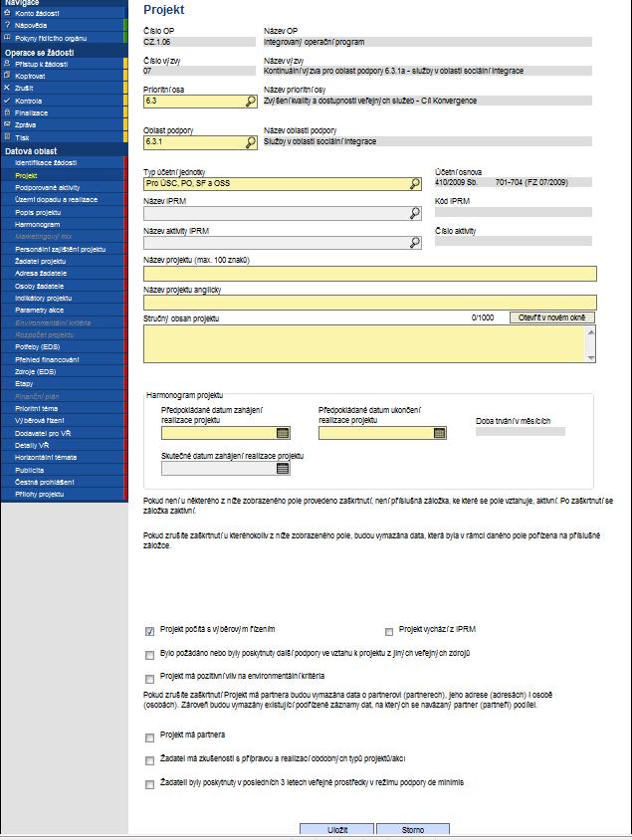Focus the Název projektu field
The width and height of the screenshot is (632, 840).
pos(369,274)
